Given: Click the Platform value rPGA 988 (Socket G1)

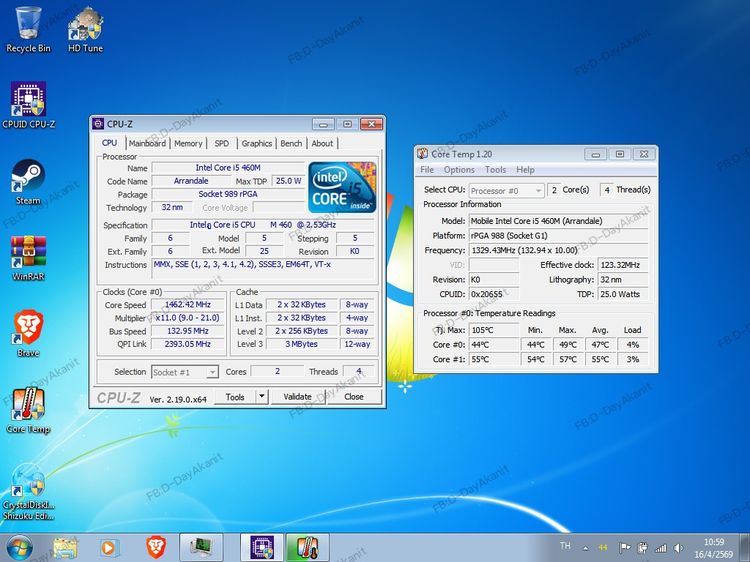Looking at the screenshot, I should (x=558, y=236).
